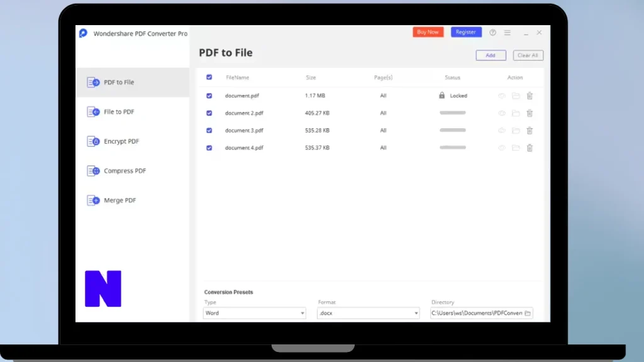Select the file name document 4.pdf

click(x=244, y=148)
